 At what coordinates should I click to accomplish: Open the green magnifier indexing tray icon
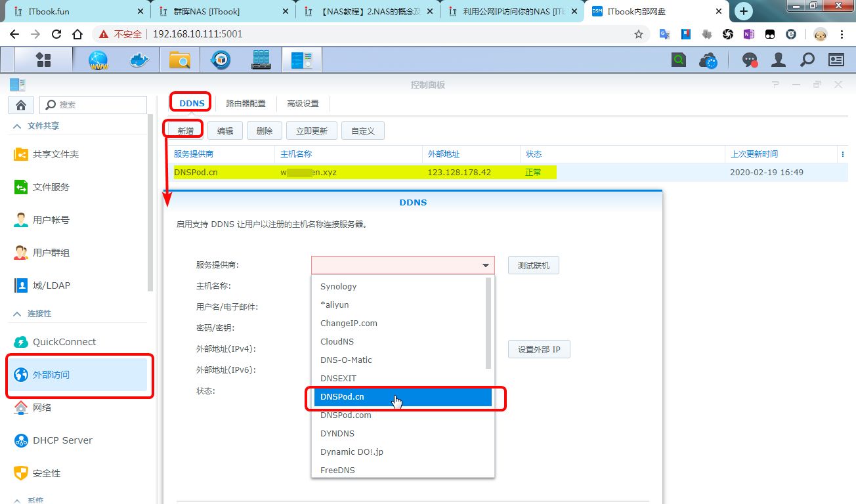[x=678, y=60]
